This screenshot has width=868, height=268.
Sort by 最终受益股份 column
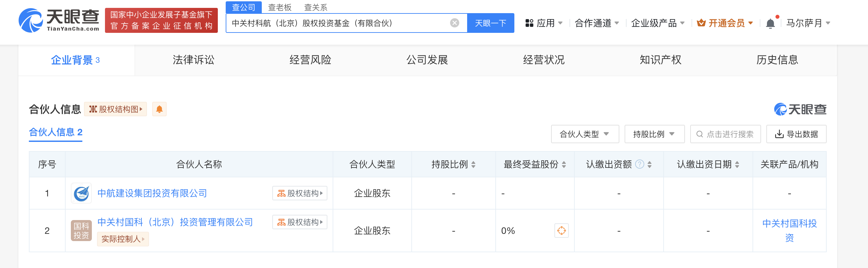564,164
